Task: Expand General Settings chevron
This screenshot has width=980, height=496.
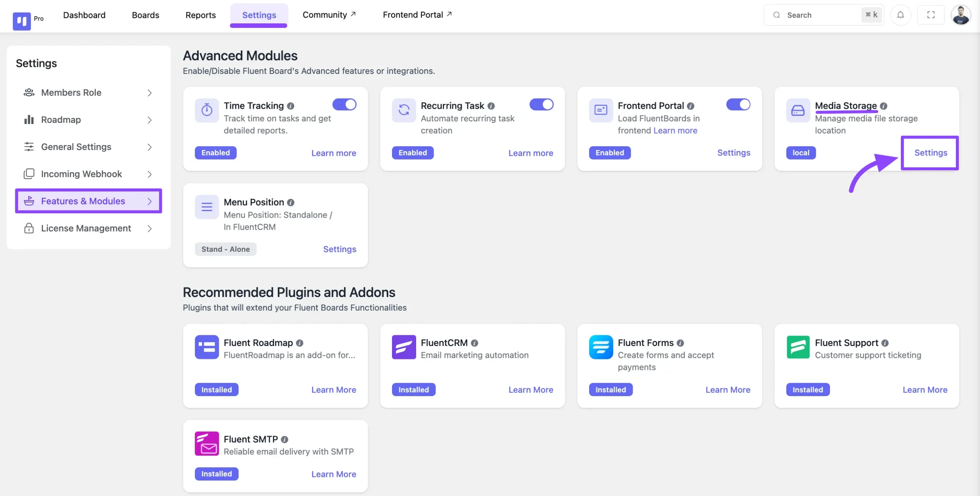Action: click(150, 147)
